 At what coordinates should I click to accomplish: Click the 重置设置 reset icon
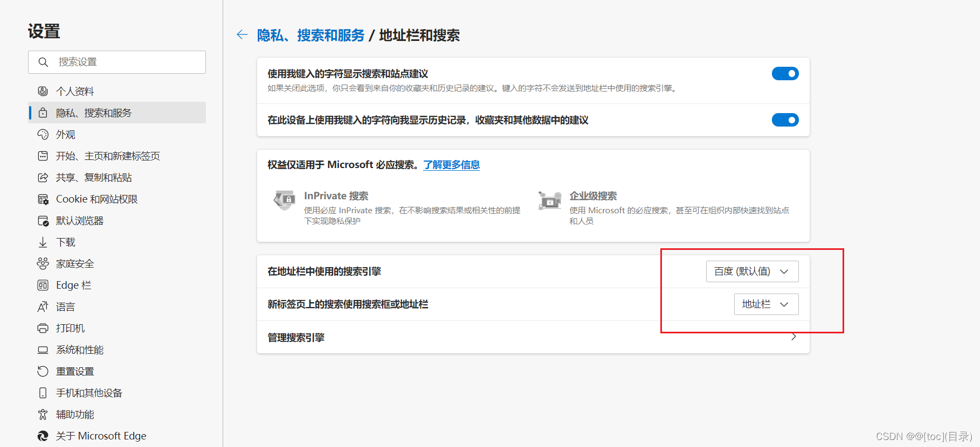43,371
